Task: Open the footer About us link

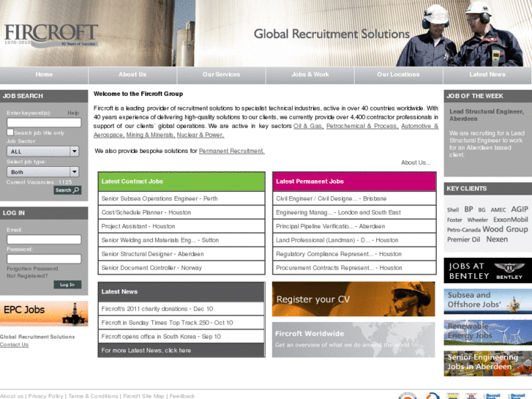Action: pyautogui.click(x=12, y=396)
